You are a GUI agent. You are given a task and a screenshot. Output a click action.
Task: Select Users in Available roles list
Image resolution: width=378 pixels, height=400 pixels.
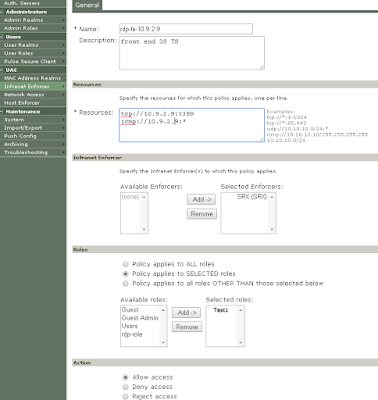tap(130, 326)
